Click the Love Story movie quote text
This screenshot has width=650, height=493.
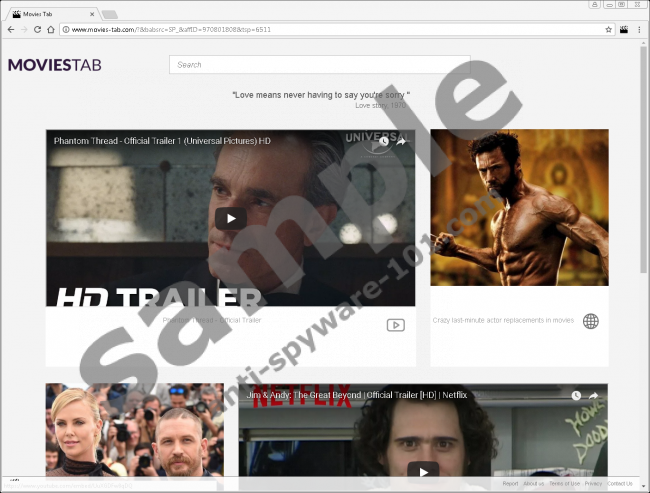[321, 95]
